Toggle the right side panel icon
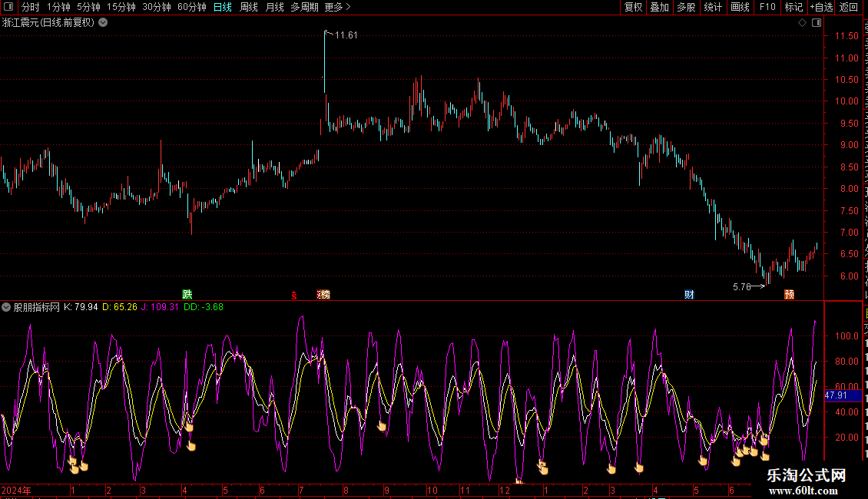Image resolution: width=868 pixels, height=499 pixels. pos(817,23)
